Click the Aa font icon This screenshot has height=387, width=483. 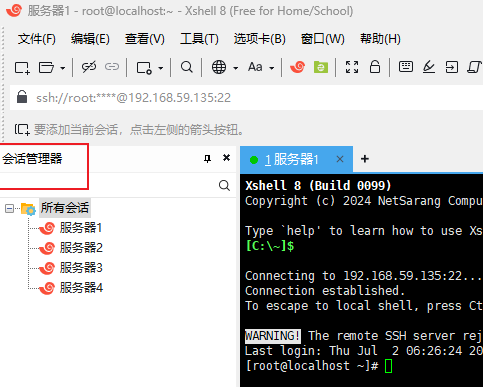click(255, 67)
